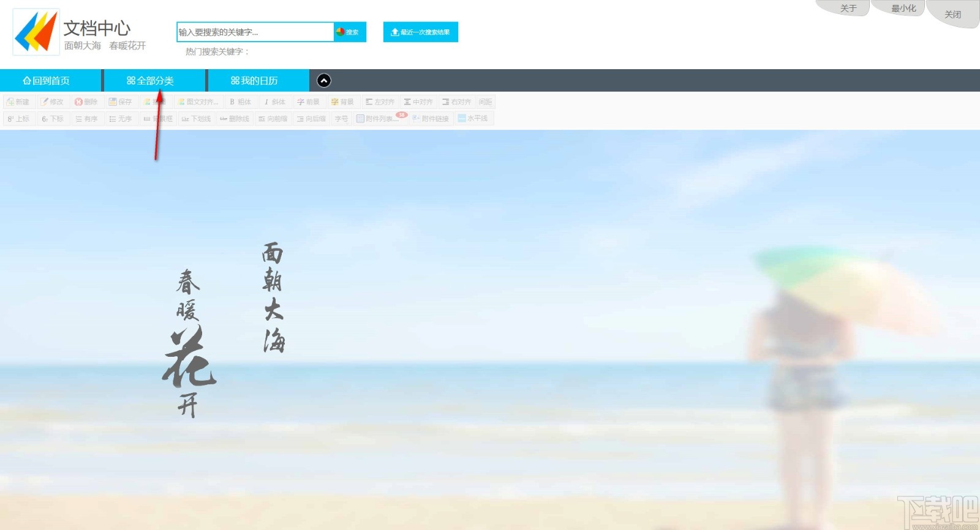The image size is (980, 530).
Task: Open the 附件列表 attachment list
Action: (x=380, y=119)
